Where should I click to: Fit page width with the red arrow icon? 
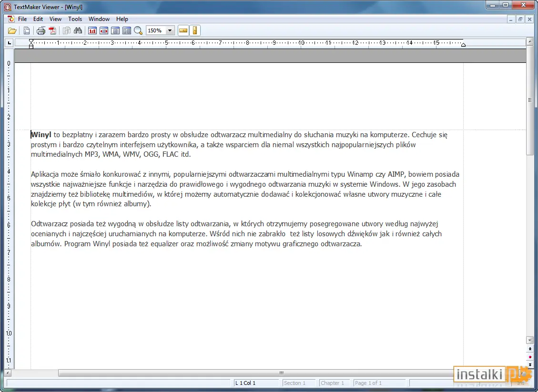click(104, 31)
